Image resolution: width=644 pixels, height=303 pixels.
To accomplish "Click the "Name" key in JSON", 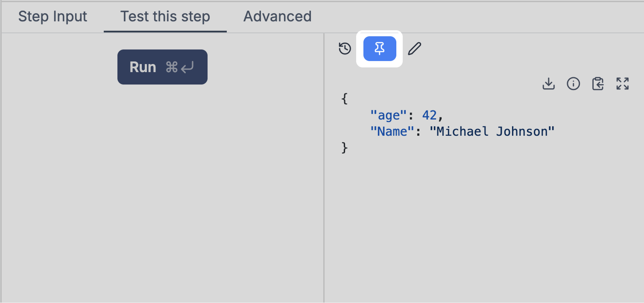I will (x=392, y=131).
